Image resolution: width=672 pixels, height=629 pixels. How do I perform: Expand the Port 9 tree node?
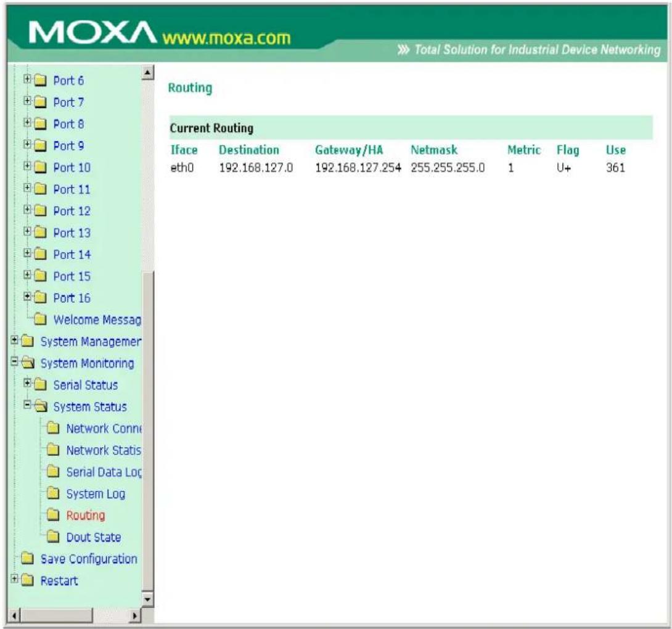point(27,144)
